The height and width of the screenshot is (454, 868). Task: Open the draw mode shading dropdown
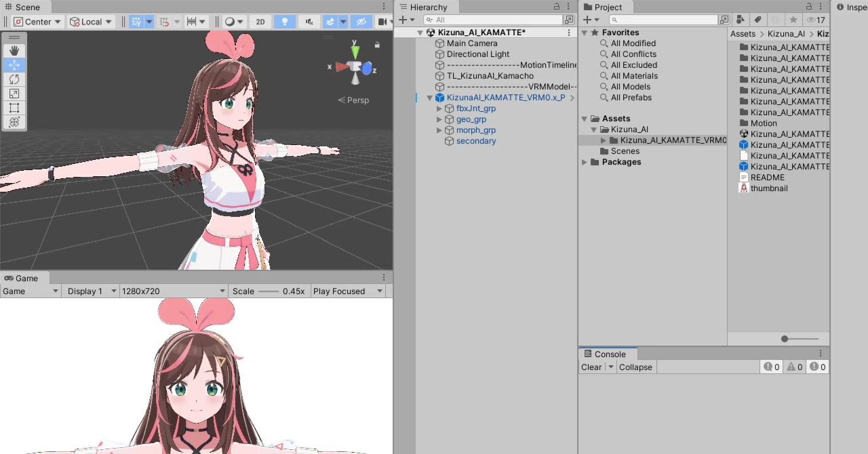(235, 22)
